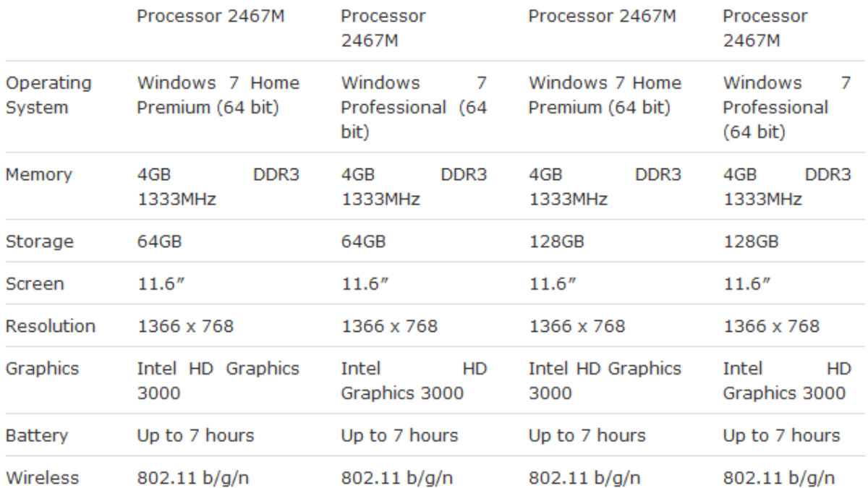
Task: Select the second column's "Processor 2467M" heading
Action: 383,28
